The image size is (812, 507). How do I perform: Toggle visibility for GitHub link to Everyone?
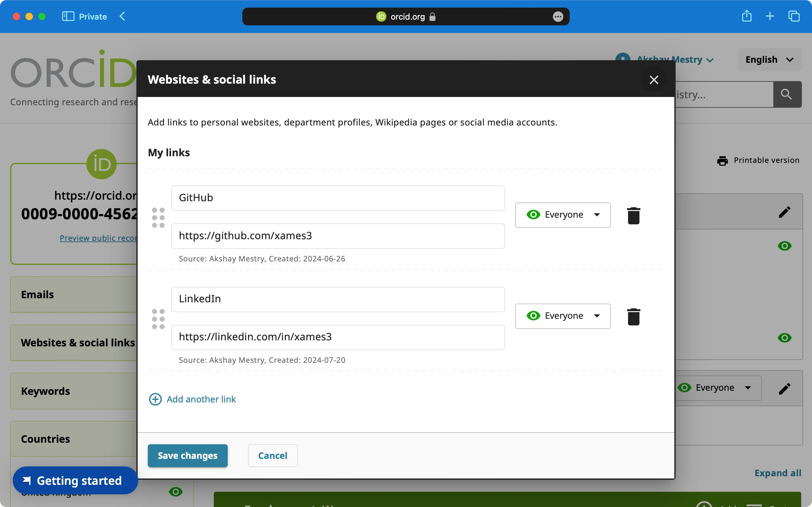(562, 214)
